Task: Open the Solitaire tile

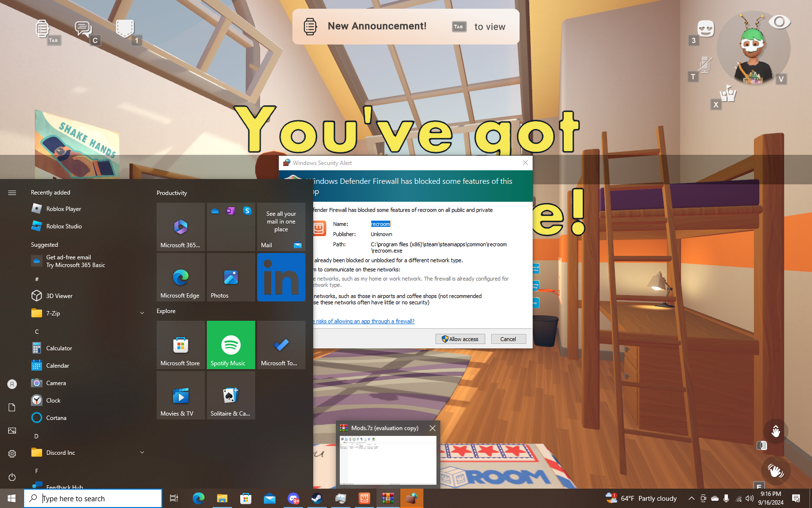Action: [231, 395]
